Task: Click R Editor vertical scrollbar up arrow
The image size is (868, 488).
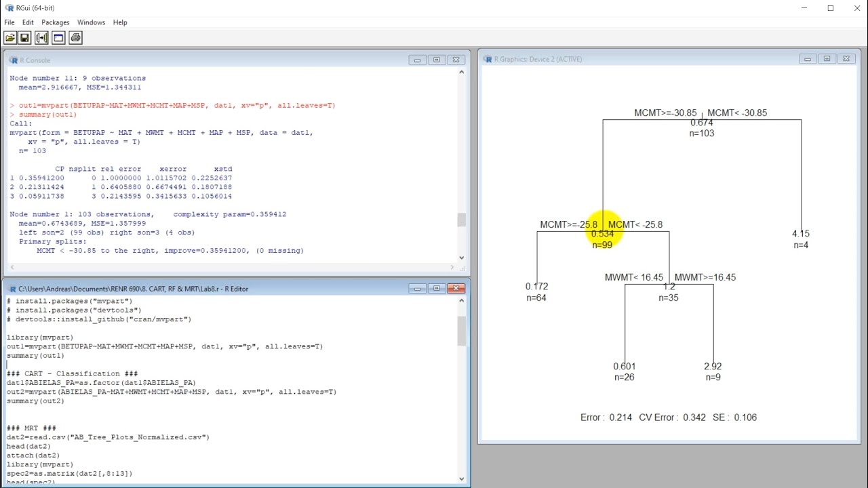Action: (462, 301)
